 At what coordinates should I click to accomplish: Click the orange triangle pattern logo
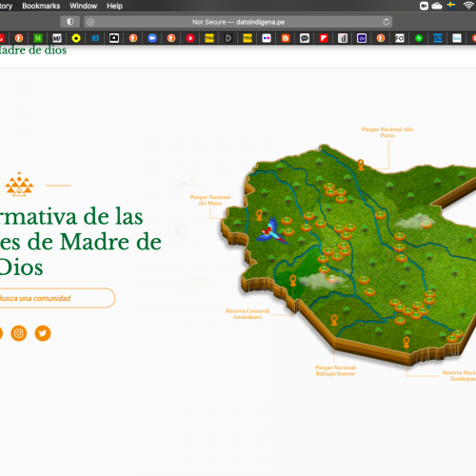(x=19, y=184)
